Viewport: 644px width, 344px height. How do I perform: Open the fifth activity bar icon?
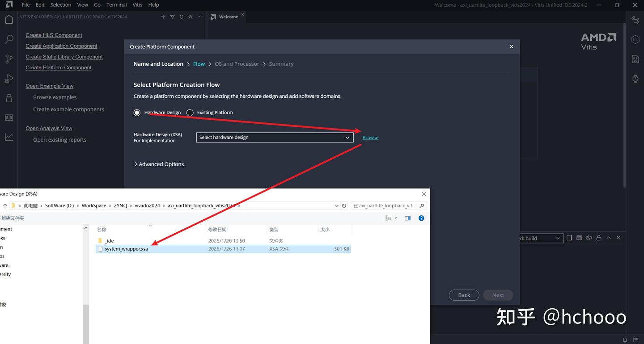pos(9,98)
